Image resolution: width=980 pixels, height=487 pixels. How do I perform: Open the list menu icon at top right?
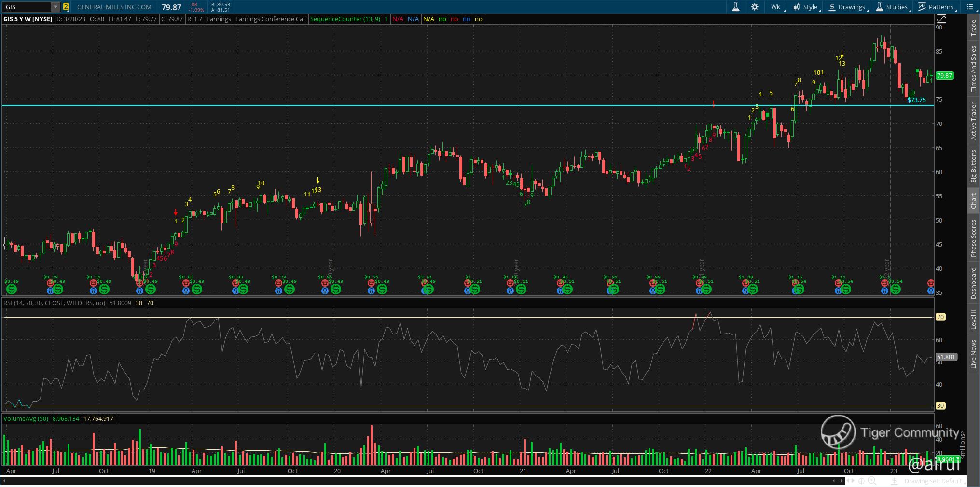pos(971,7)
